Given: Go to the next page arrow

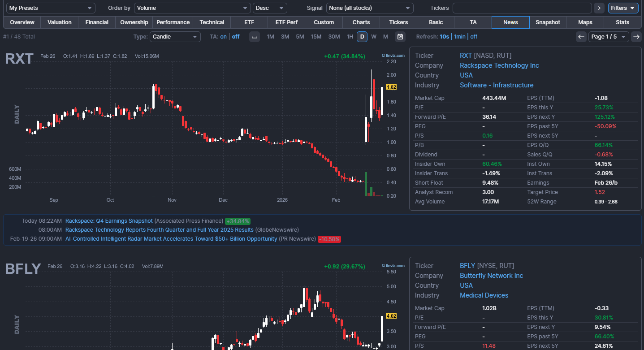Looking at the screenshot, I should [x=636, y=37].
